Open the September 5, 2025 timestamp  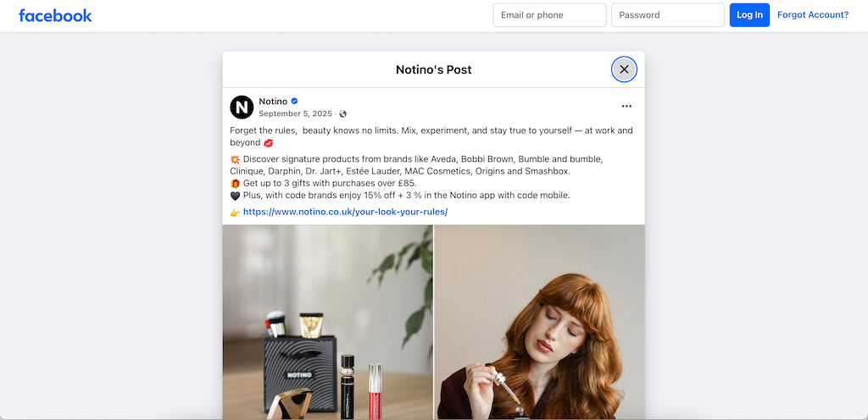point(295,113)
